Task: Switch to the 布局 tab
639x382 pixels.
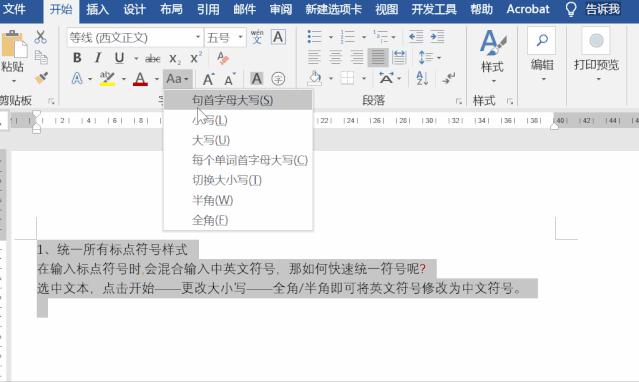Action: pyautogui.click(x=171, y=9)
